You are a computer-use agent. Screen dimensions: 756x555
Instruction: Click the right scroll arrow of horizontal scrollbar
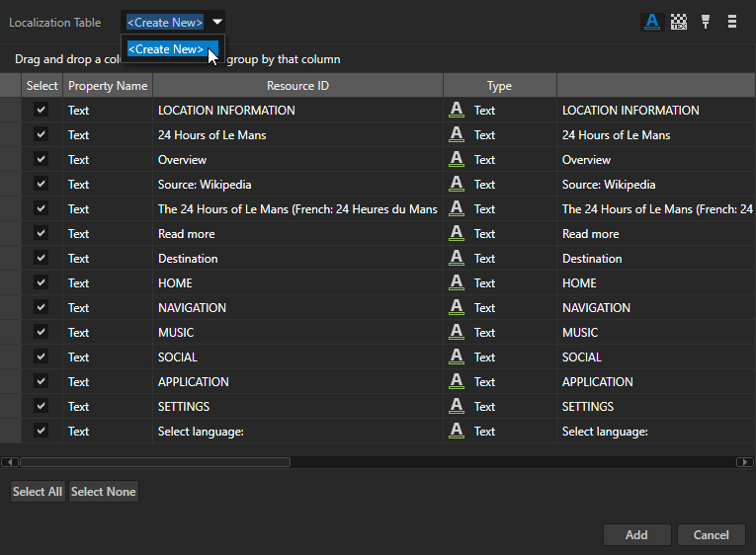point(746,461)
